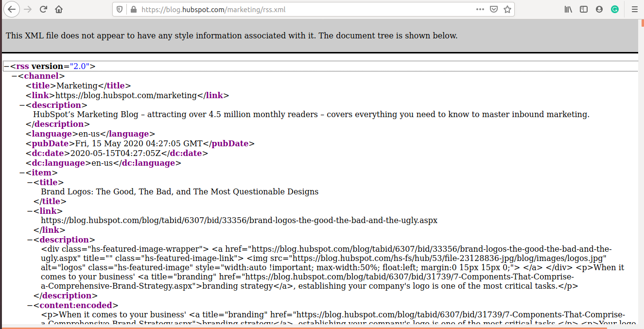Viewport: 644px width, 329px height.
Task: Show site security padlock information
Action: point(133,9)
